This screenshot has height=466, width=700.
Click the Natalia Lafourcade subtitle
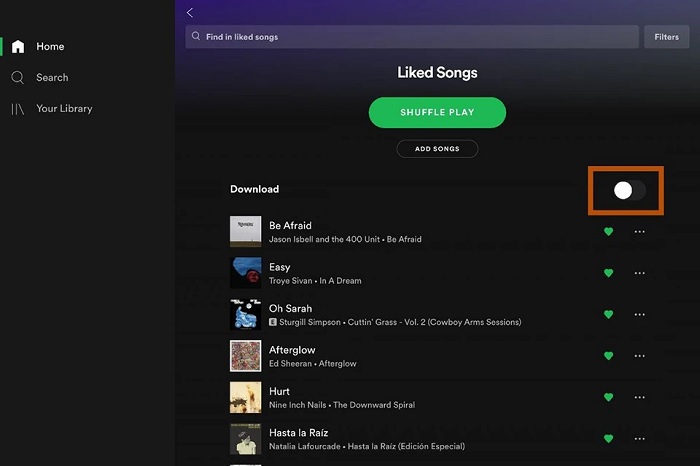367,446
